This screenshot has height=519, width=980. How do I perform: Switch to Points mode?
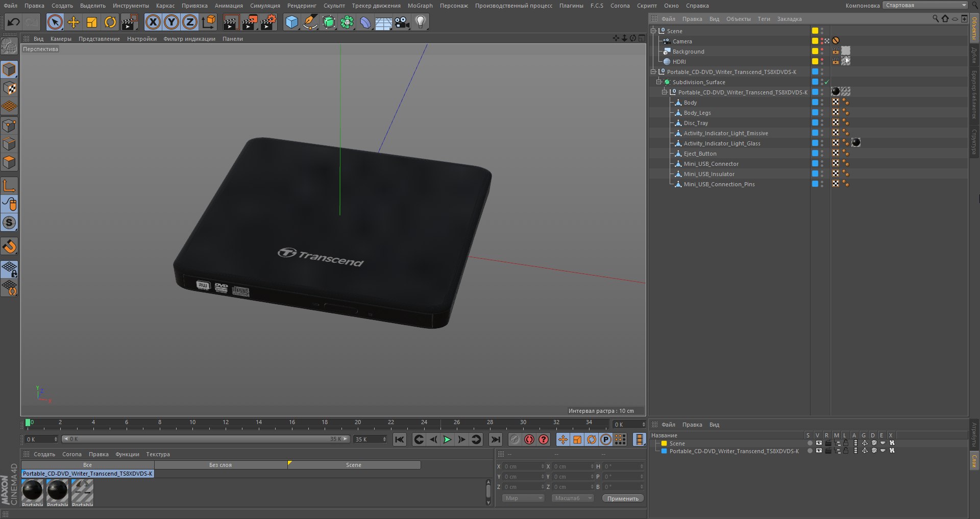click(x=9, y=126)
